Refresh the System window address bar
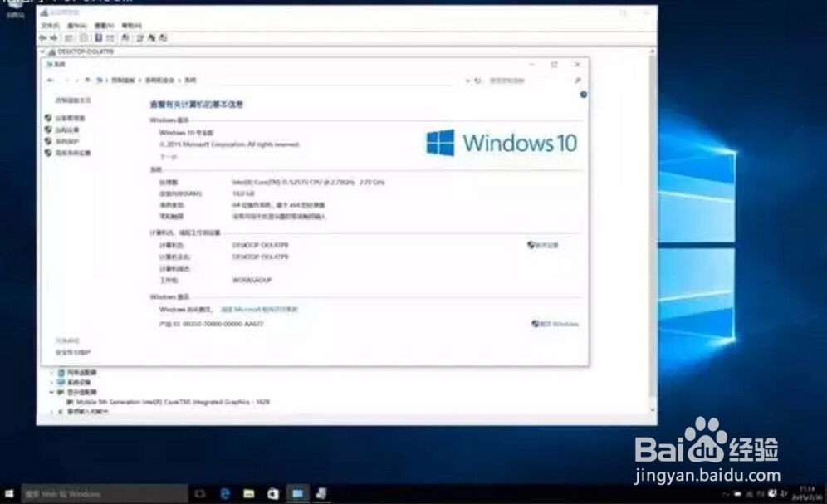This screenshot has height=504, width=827. pos(477,81)
